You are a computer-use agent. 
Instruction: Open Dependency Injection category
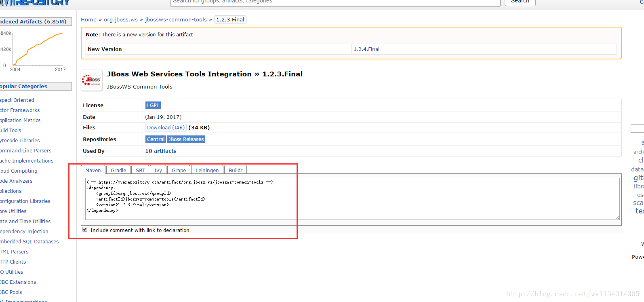click(x=24, y=231)
